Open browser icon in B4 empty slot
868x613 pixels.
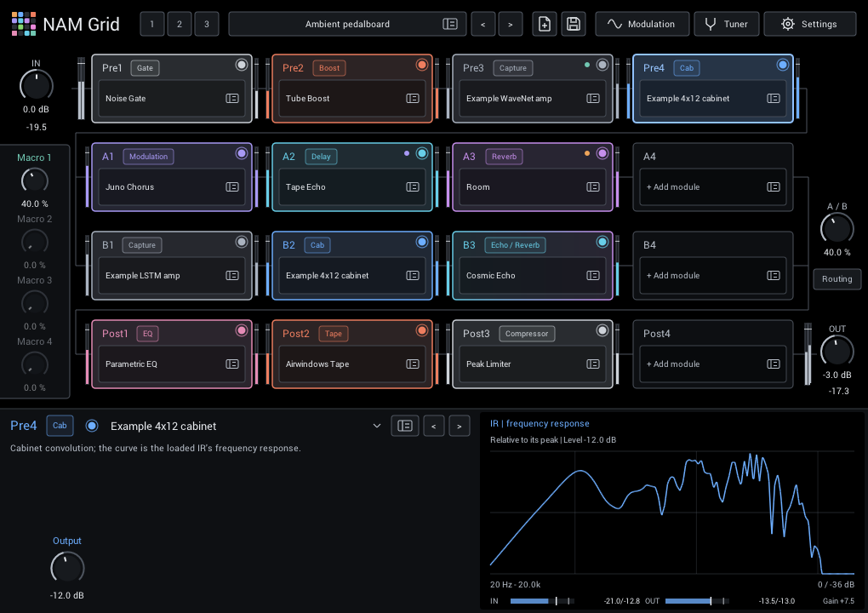(774, 276)
